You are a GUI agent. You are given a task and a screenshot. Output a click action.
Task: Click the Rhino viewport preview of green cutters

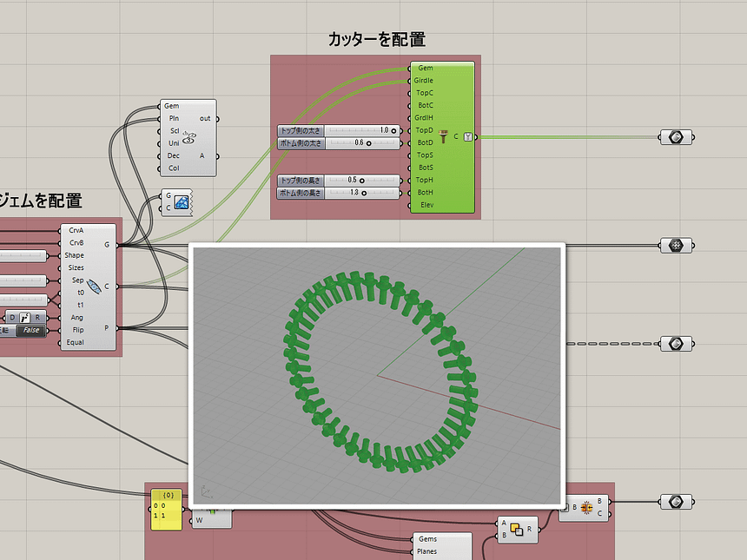pos(378,375)
